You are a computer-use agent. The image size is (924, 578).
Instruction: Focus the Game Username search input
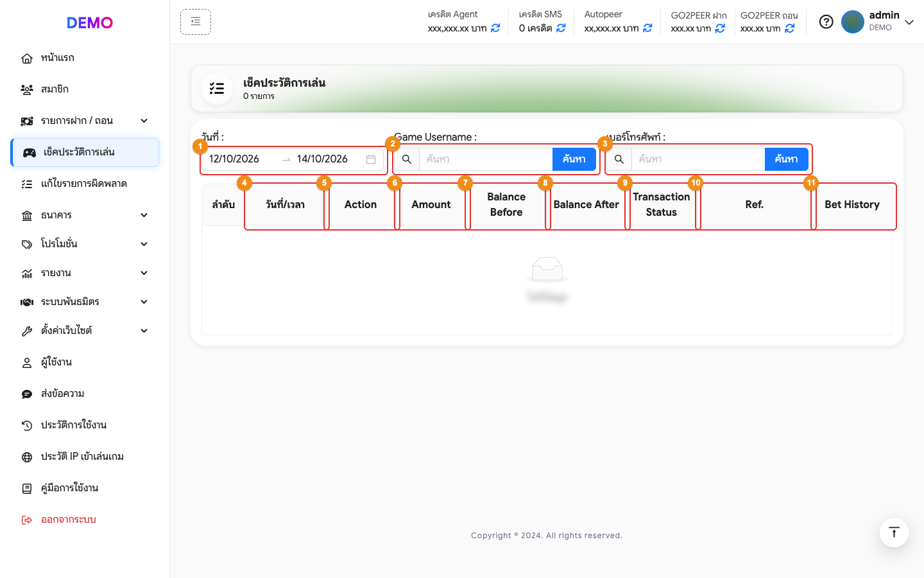tap(486, 159)
